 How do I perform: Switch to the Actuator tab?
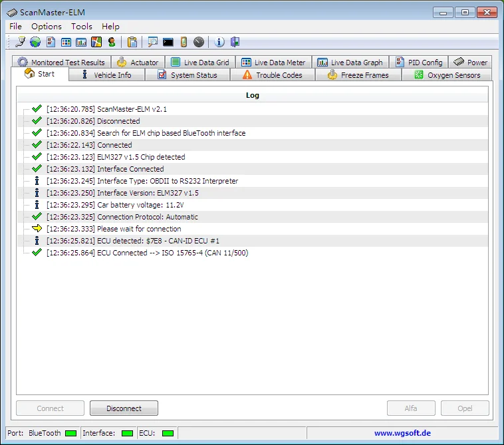tap(138, 62)
